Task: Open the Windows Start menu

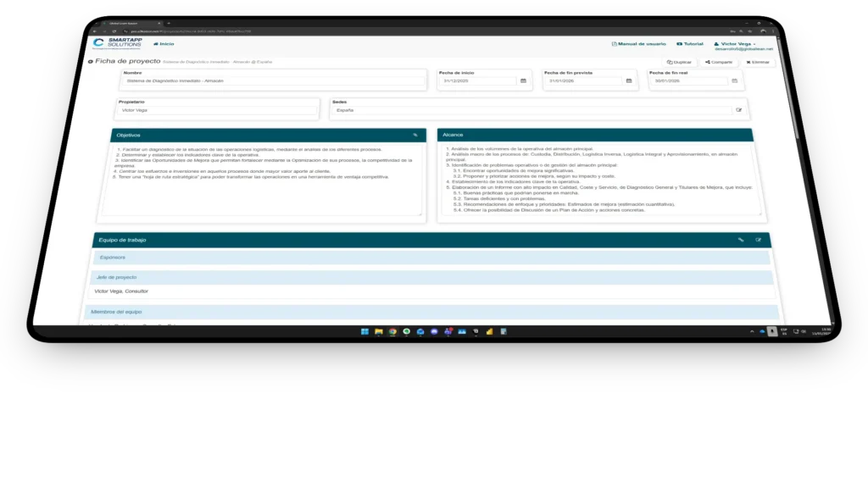Action: (365, 331)
